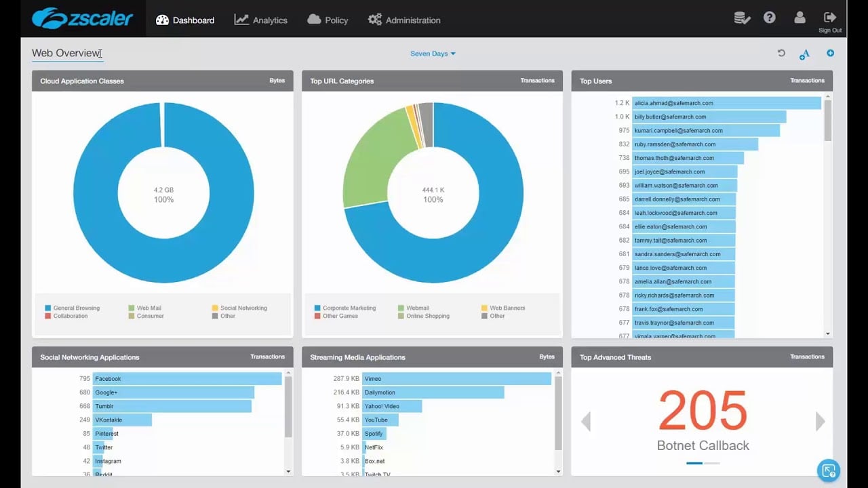Show next advanced threat with right arrow

pos(820,422)
